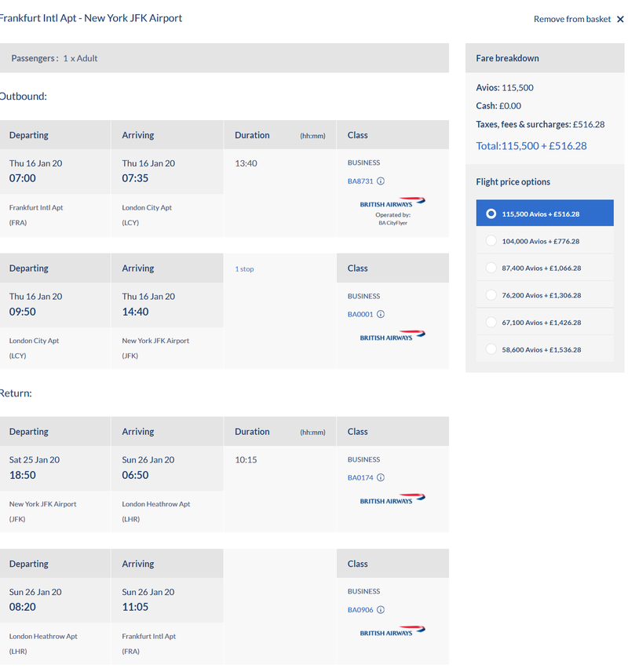Click British Airways logo for flight BA8731
The width and height of the screenshot is (628, 672).
[392, 203]
